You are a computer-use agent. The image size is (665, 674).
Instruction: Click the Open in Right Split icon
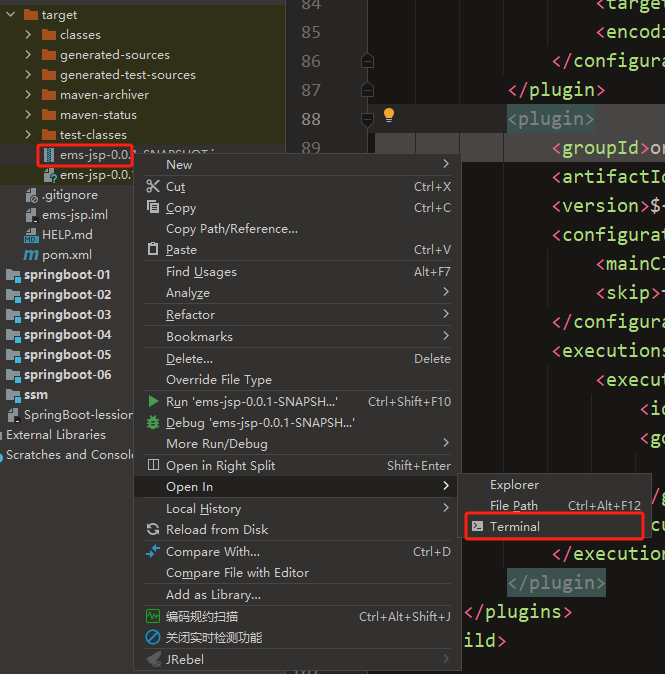153,465
